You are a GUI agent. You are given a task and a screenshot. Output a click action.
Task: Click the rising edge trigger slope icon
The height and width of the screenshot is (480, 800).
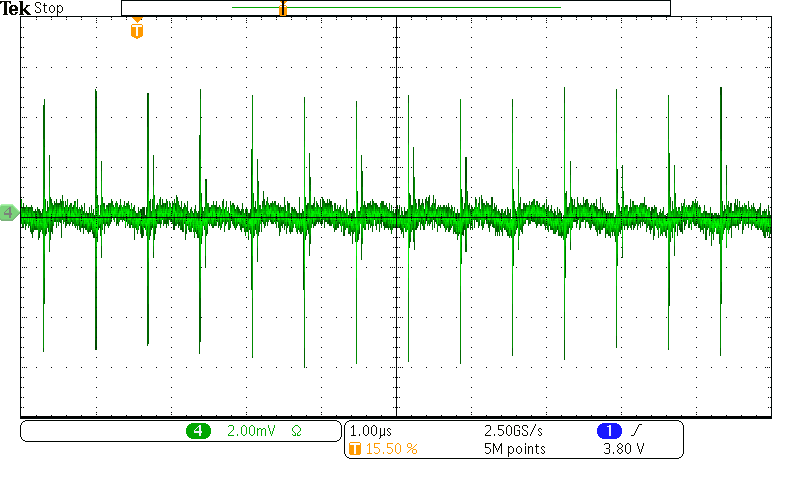tap(636, 431)
